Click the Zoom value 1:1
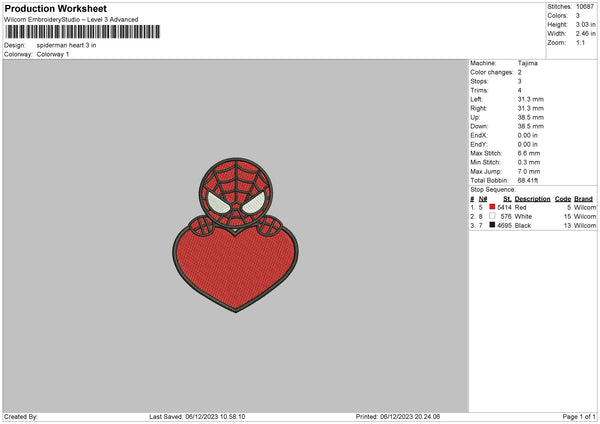This screenshot has width=600, height=424. [x=580, y=42]
